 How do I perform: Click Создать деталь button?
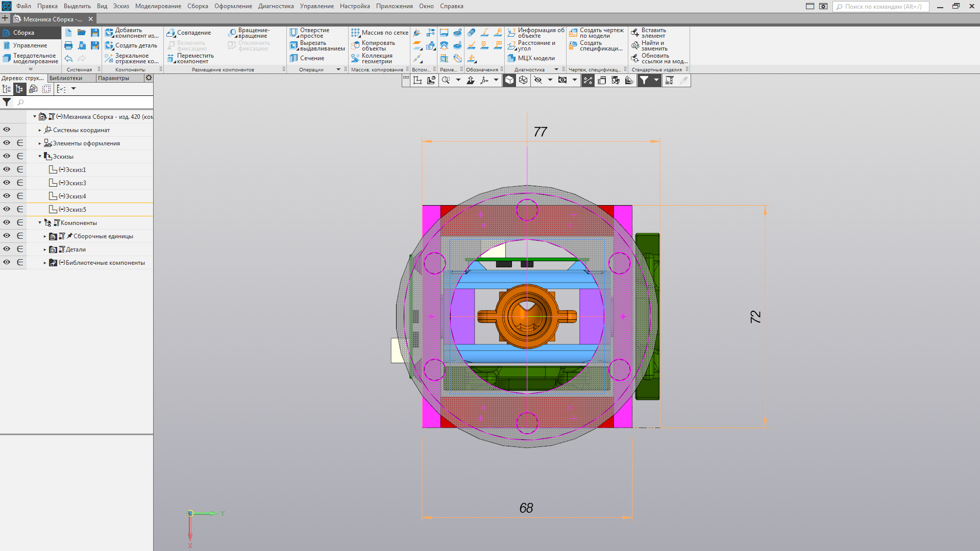(131, 45)
